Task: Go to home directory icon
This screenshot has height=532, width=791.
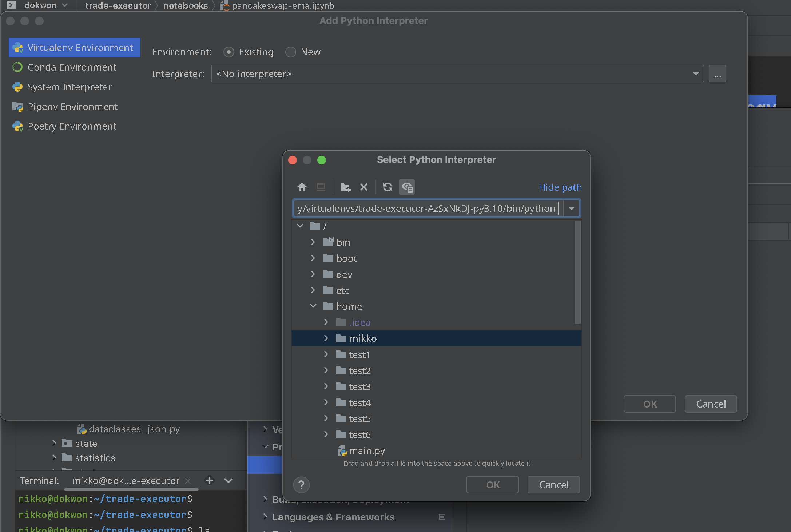Action: 302,187
